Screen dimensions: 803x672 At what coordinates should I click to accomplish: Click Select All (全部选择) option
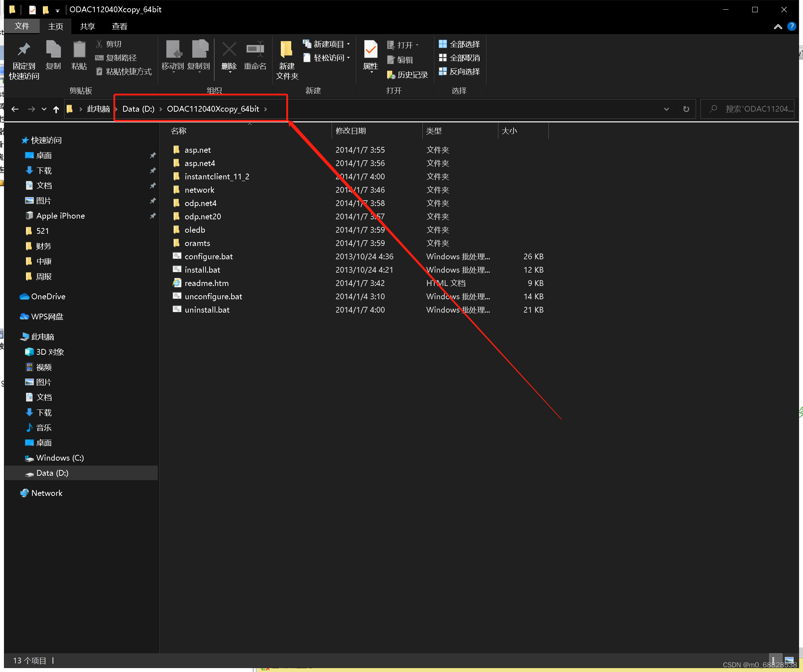(459, 44)
